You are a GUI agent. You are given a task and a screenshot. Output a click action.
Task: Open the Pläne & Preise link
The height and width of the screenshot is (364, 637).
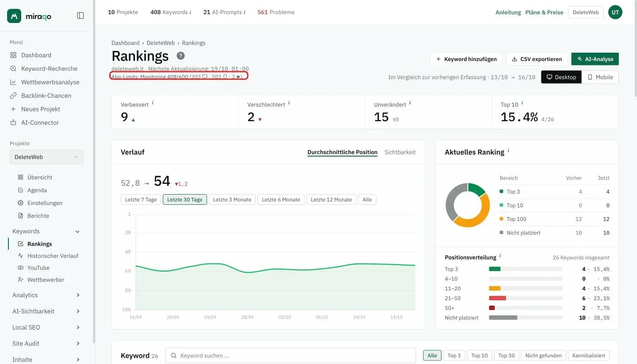[x=545, y=12]
